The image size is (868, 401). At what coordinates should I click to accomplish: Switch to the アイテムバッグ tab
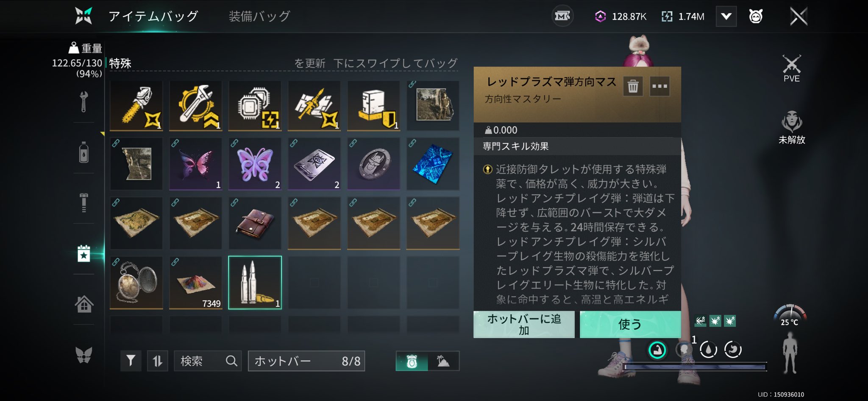[x=153, y=16]
